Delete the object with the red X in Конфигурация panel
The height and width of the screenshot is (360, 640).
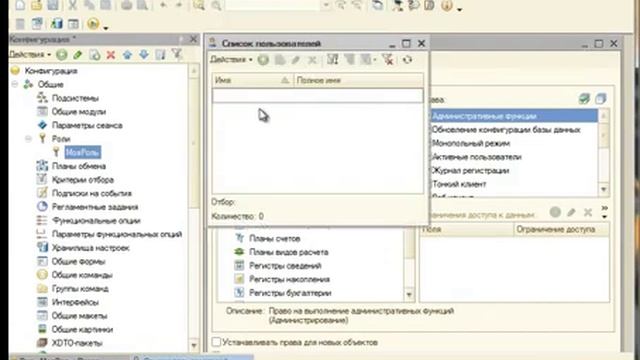(111, 54)
